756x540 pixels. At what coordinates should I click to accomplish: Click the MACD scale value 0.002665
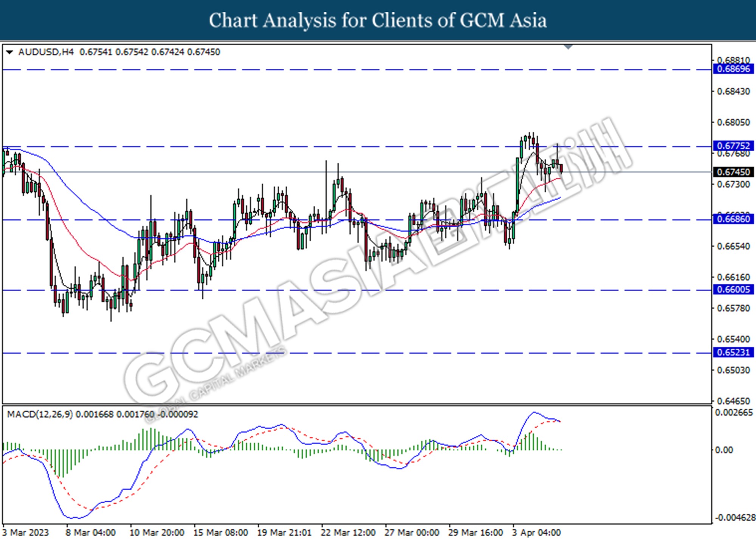click(x=734, y=413)
